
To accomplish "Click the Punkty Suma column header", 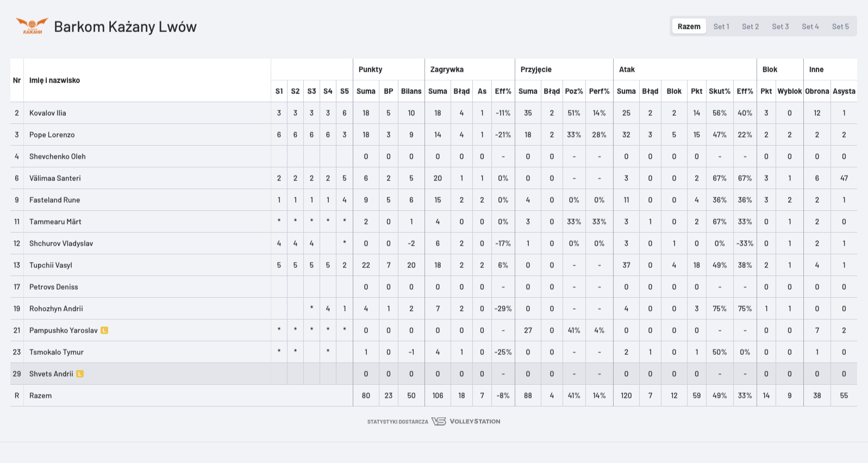I will 366,91.
